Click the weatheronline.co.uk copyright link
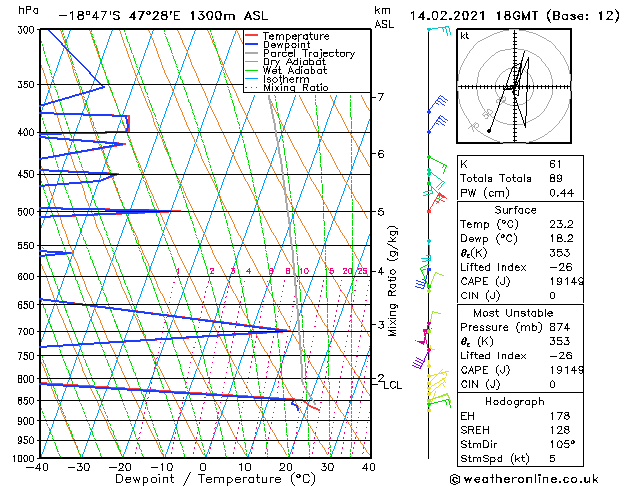The image size is (629, 486). (524, 479)
